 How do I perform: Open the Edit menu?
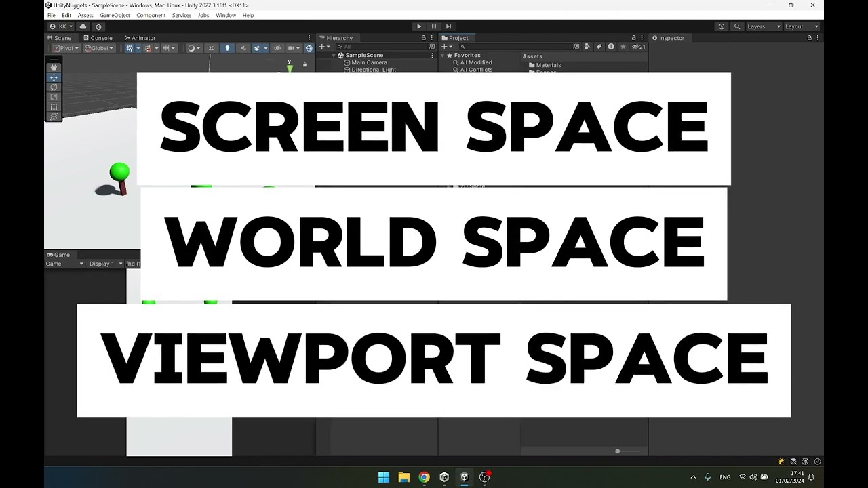[x=66, y=15]
